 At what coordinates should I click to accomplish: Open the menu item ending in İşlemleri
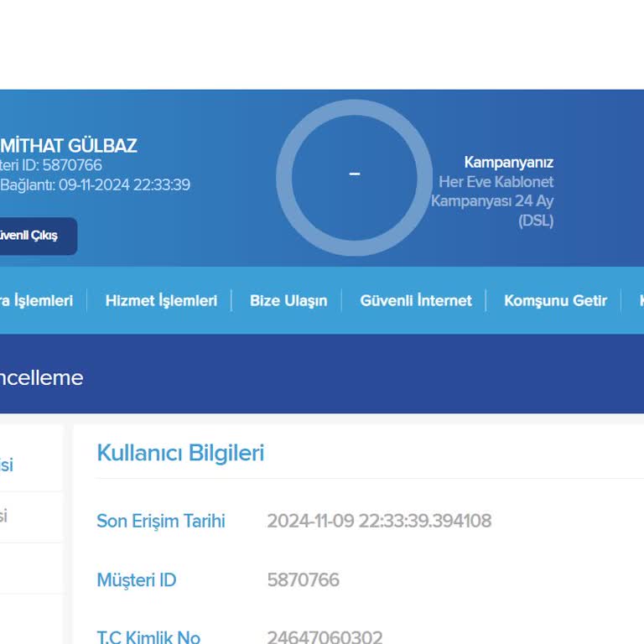click(x=36, y=301)
